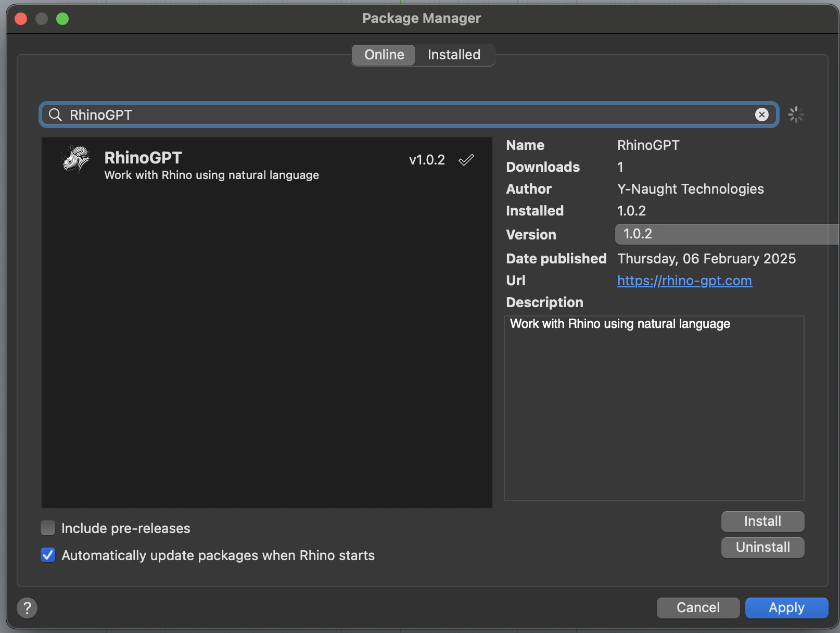Select the Online tab
This screenshot has width=840, height=633.
point(384,55)
